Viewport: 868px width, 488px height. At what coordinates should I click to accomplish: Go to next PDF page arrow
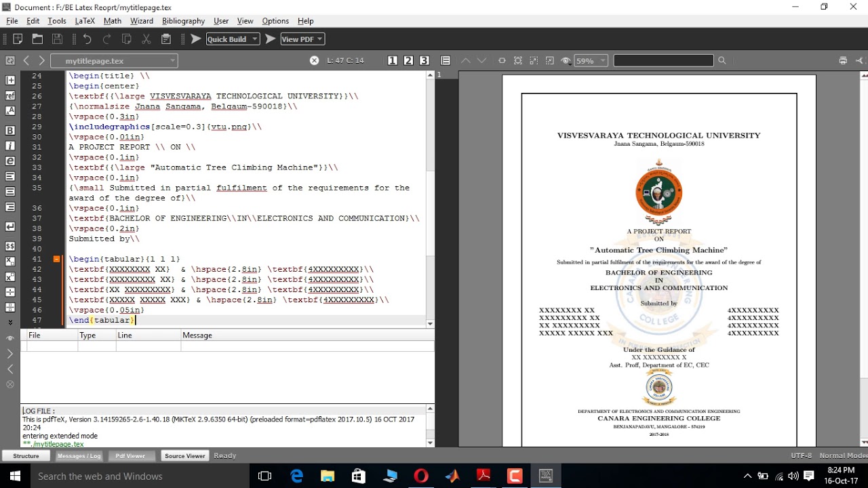(x=481, y=60)
